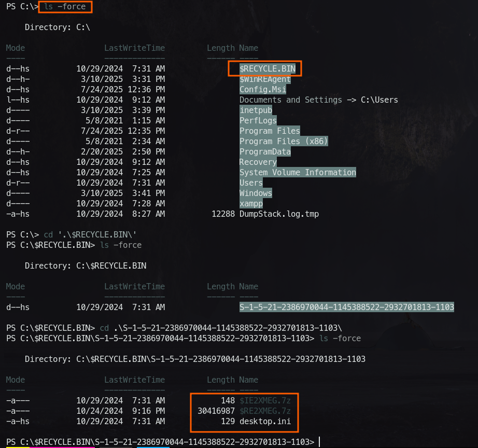
Task: Click the DumpStack.log.tmp file name
Action: coord(279,214)
